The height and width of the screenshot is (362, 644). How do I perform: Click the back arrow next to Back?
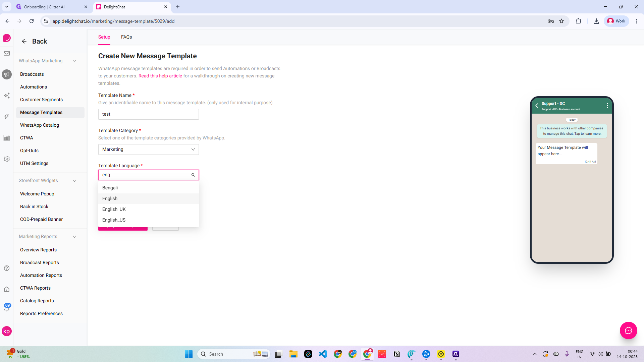[24, 41]
